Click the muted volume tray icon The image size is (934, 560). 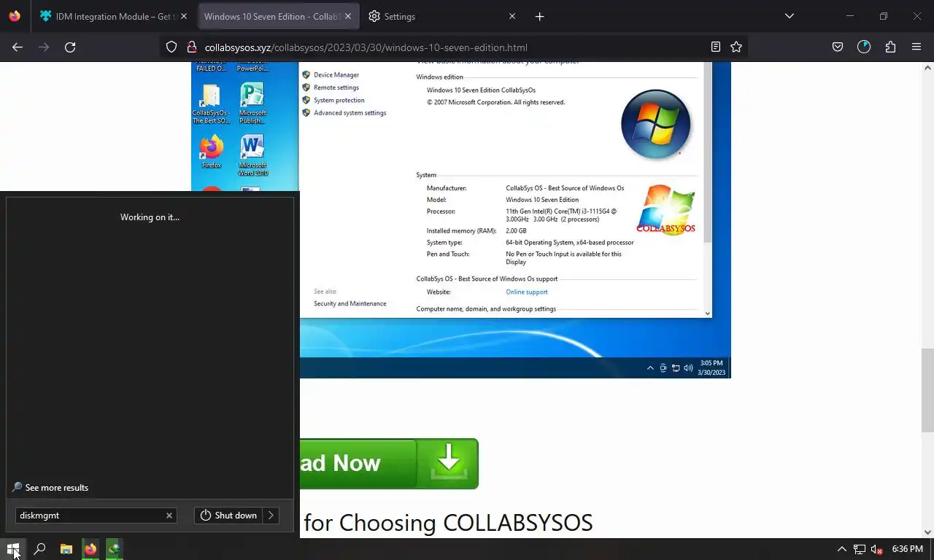(877, 549)
